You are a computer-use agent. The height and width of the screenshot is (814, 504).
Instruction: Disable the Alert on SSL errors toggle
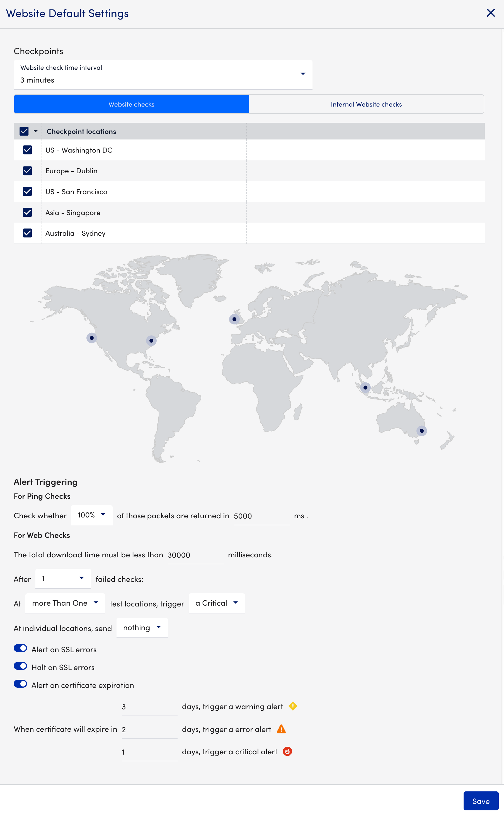(x=20, y=649)
